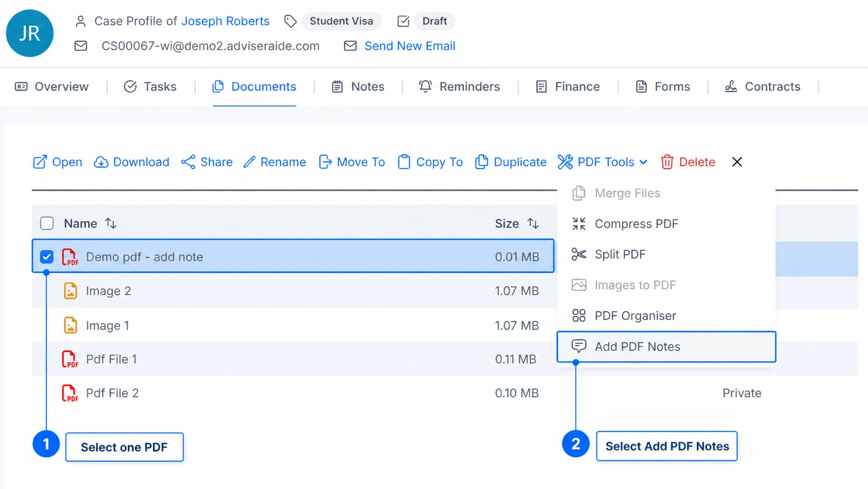The width and height of the screenshot is (868, 489).
Task: Click PDF icon of Demo pdf - add note
Action: tap(70, 257)
